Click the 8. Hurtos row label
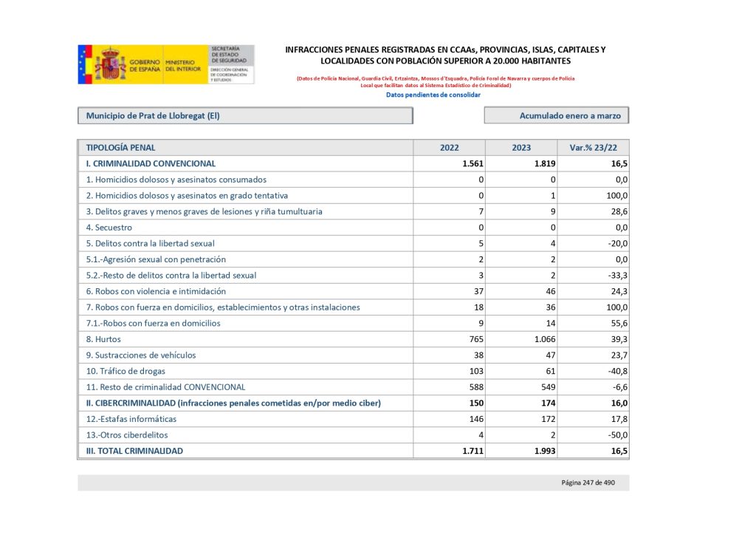This screenshot has height=535, width=756. point(103,339)
